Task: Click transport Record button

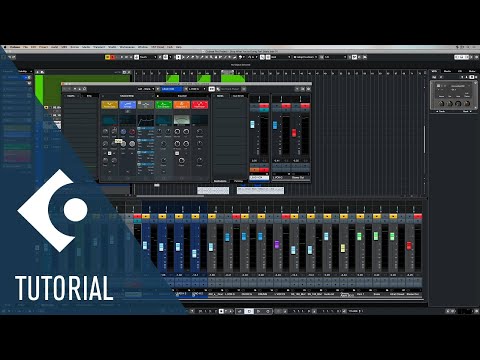Action: pyautogui.click(x=267, y=311)
